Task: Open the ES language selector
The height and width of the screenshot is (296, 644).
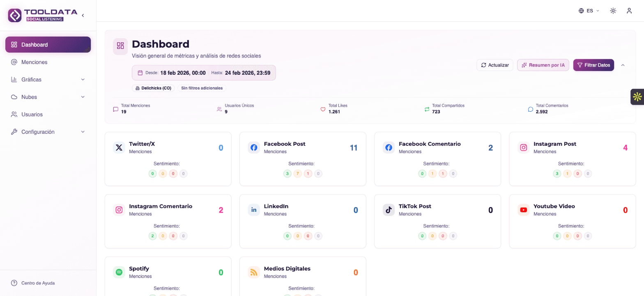Action: pos(589,11)
